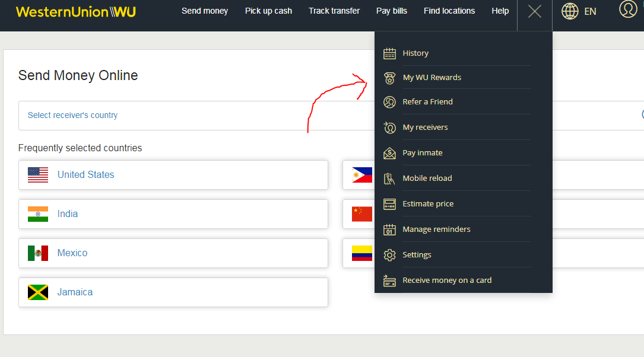The width and height of the screenshot is (644, 357).
Task: Select Jamaica country name
Action: (75, 292)
